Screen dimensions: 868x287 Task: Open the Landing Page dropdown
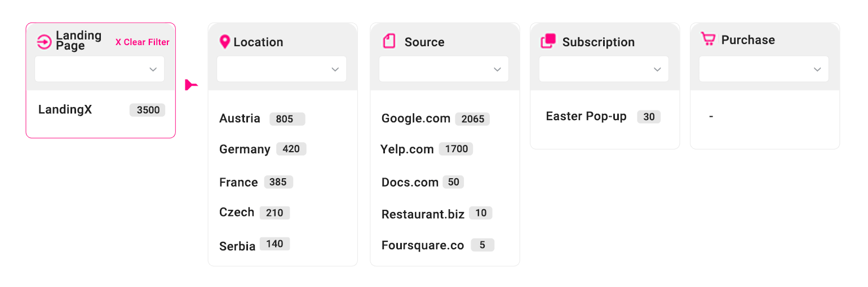pyautogui.click(x=100, y=69)
